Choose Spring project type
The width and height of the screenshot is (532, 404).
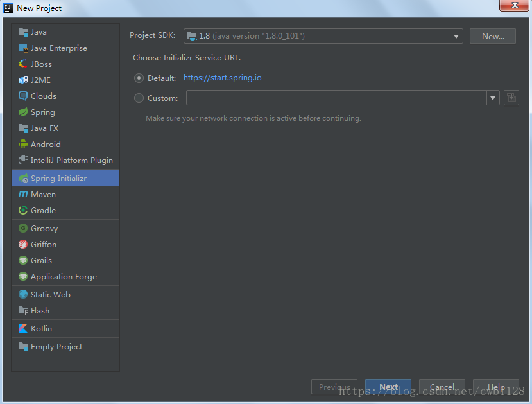(65, 112)
